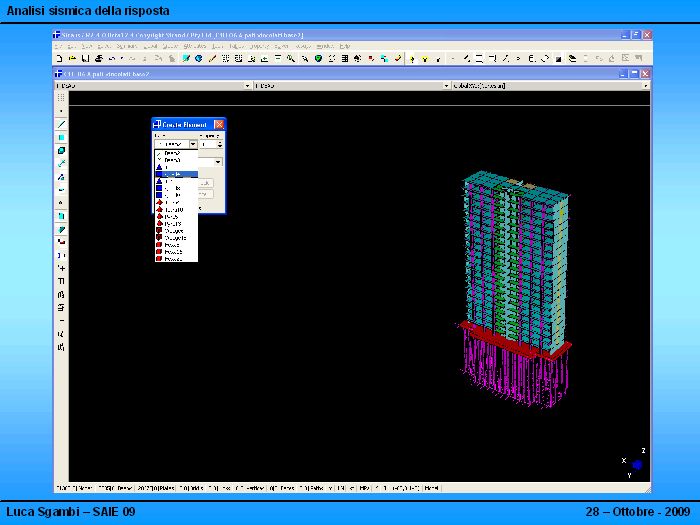Screen dimensions: 700x525
Task: Expand the first load case dropdown above viewport
Action: tap(247, 86)
